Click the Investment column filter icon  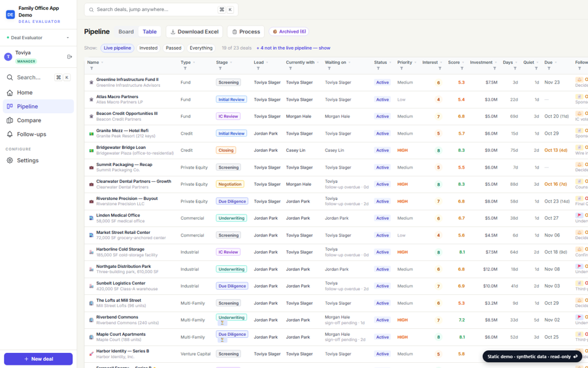(x=495, y=68)
